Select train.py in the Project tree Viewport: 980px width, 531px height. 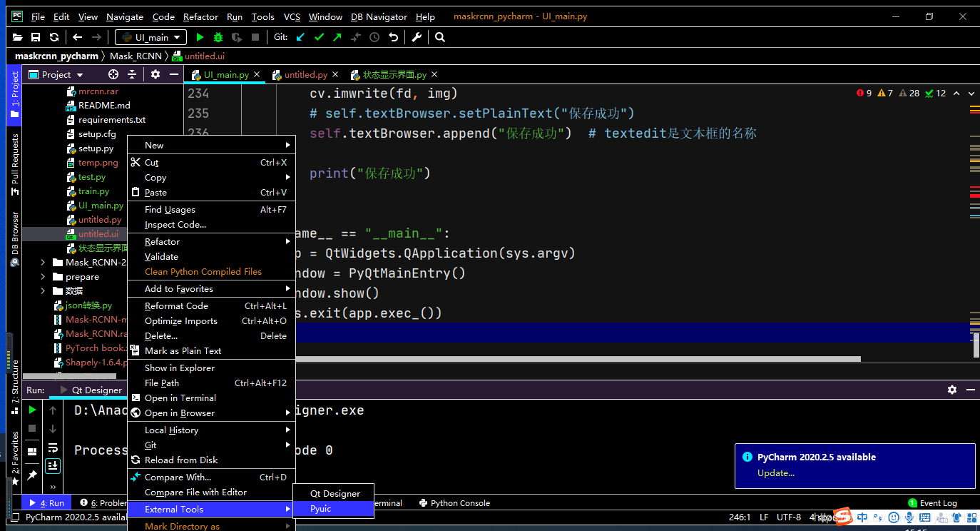point(93,191)
